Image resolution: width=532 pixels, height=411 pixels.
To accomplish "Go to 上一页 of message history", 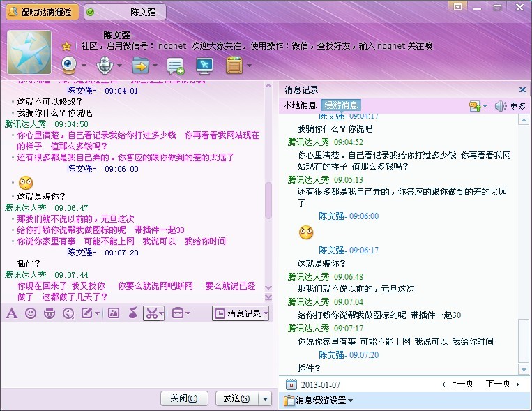I will 458,384.
